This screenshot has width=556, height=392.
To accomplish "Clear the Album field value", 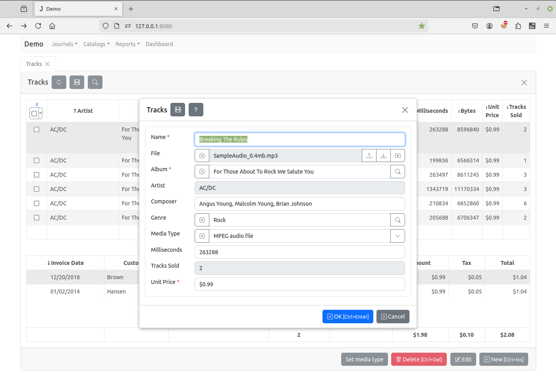I will [x=202, y=172].
